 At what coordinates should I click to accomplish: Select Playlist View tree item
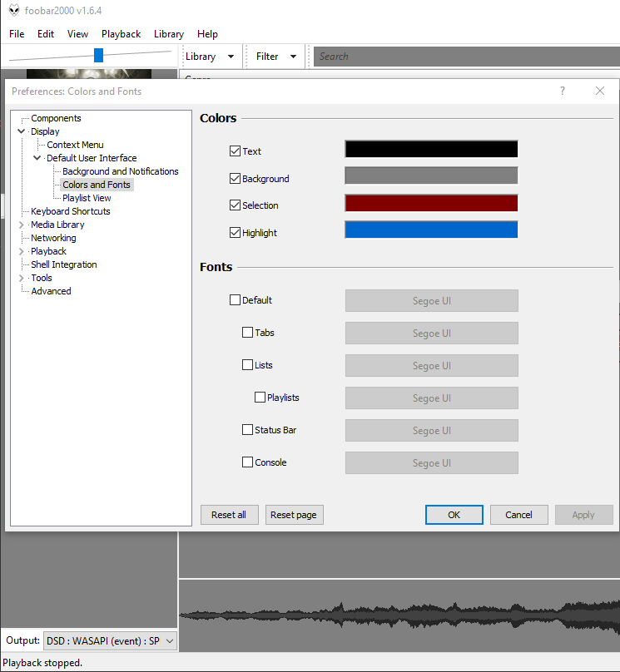click(87, 198)
